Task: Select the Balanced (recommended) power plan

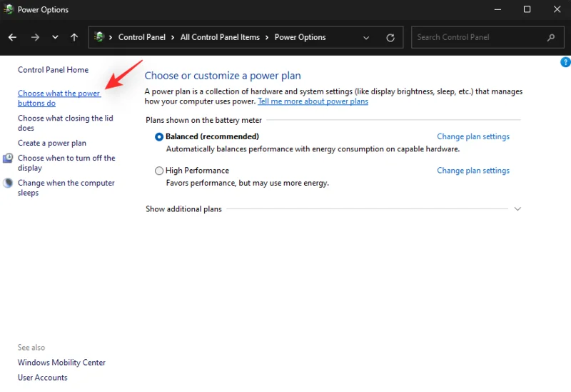Action: [159, 136]
